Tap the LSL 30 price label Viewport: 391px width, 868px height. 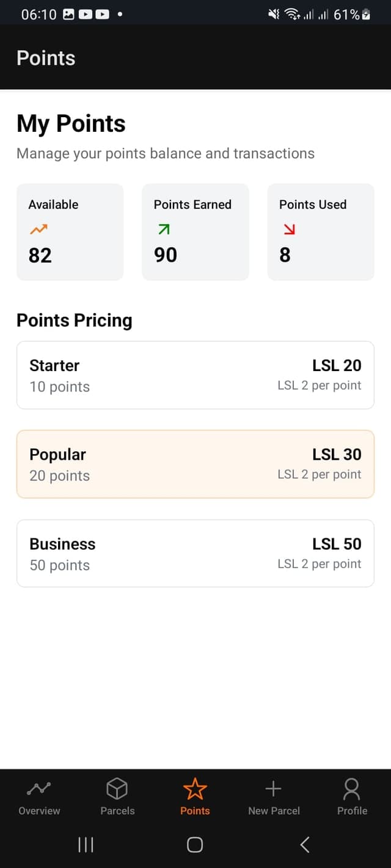tap(337, 454)
